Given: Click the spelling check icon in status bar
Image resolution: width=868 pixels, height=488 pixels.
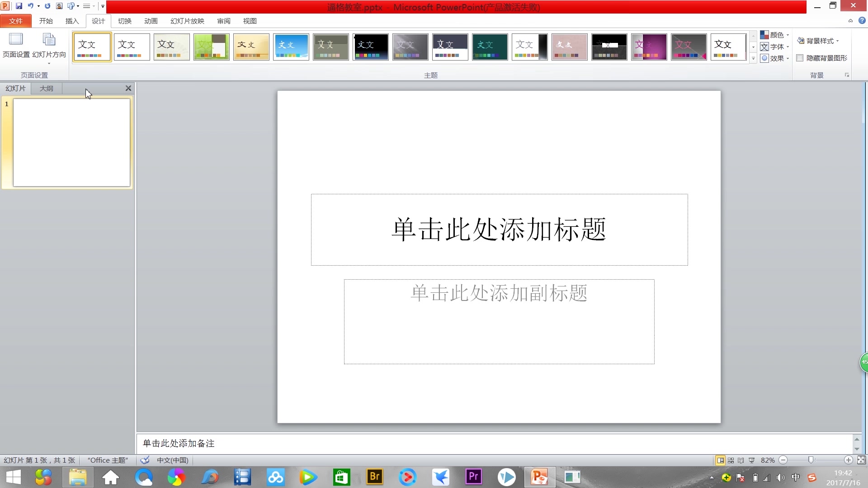Looking at the screenshot, I should (x=145, y=460).
